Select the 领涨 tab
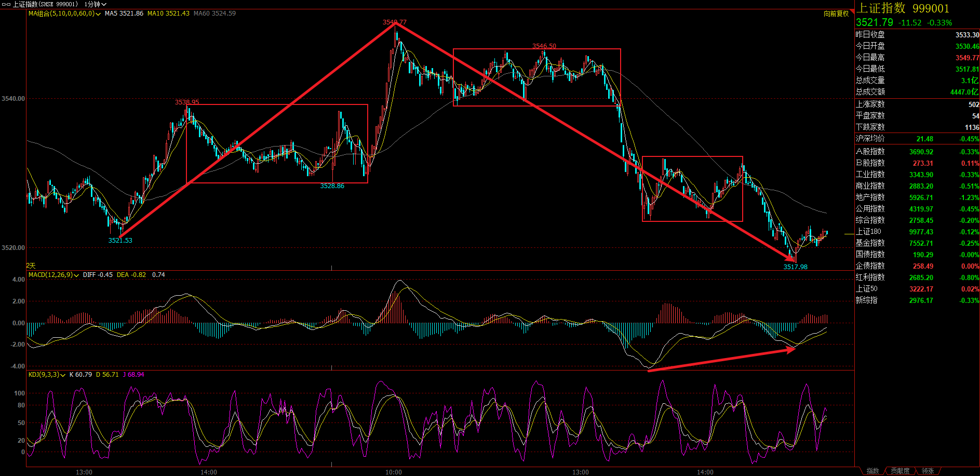This screenshot has width=980, height=476. point(928,471)
